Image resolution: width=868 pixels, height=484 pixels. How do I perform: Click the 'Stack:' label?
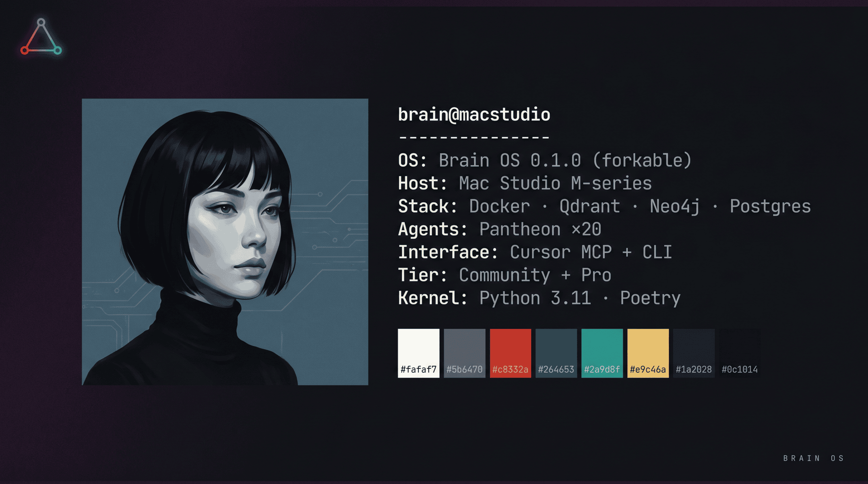coord(427,206)
